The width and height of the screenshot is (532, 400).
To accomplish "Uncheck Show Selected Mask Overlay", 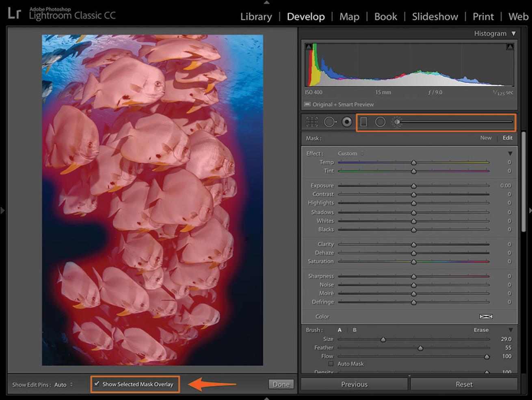I will 97,384.
